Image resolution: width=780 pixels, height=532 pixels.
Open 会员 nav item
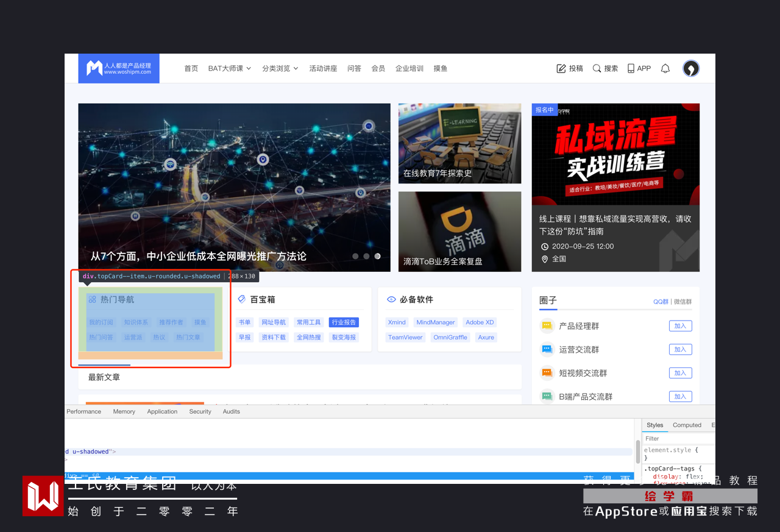pyautogui.click(x=378, y=68)
